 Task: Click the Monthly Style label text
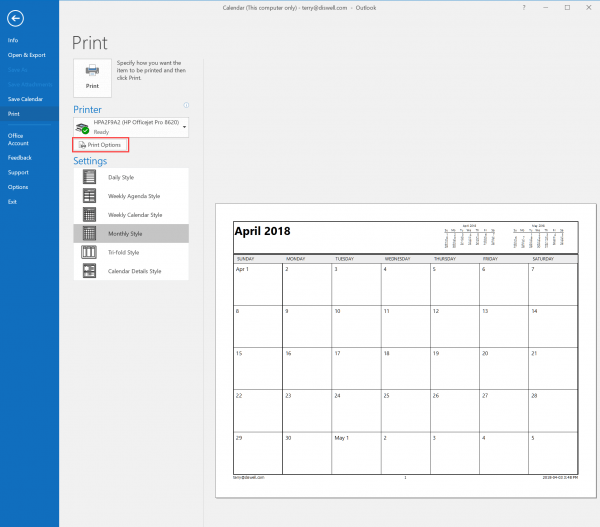(x=125, y=233)
